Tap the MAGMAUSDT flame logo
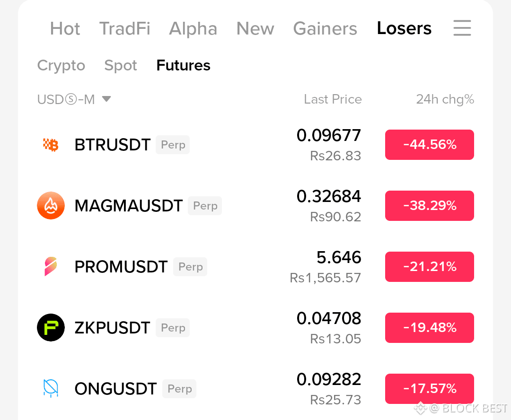Screen dimensions: 511x420 tap(51, 206)
